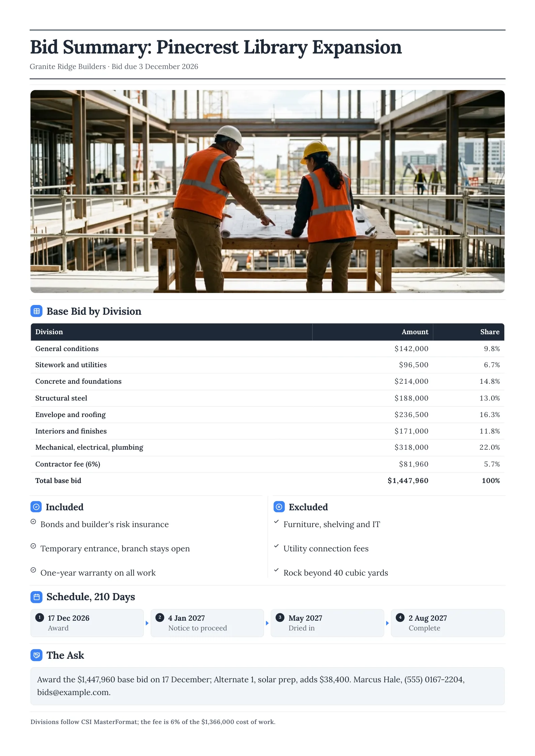The height and width of the screenshot is (756, 535).
Task: Click the Share column header
Action: click(x=490, y=332)
